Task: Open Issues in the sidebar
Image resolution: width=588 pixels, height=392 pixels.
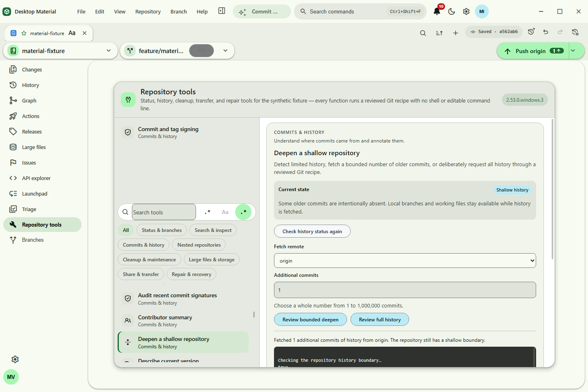Action: coord(42,163)
